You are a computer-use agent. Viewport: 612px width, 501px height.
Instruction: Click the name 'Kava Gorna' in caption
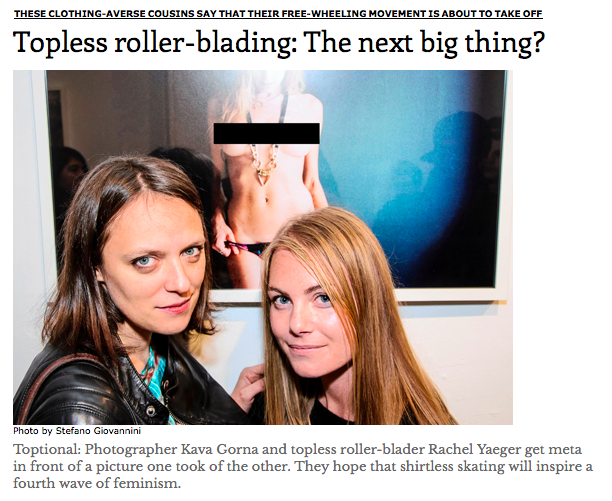219,449
